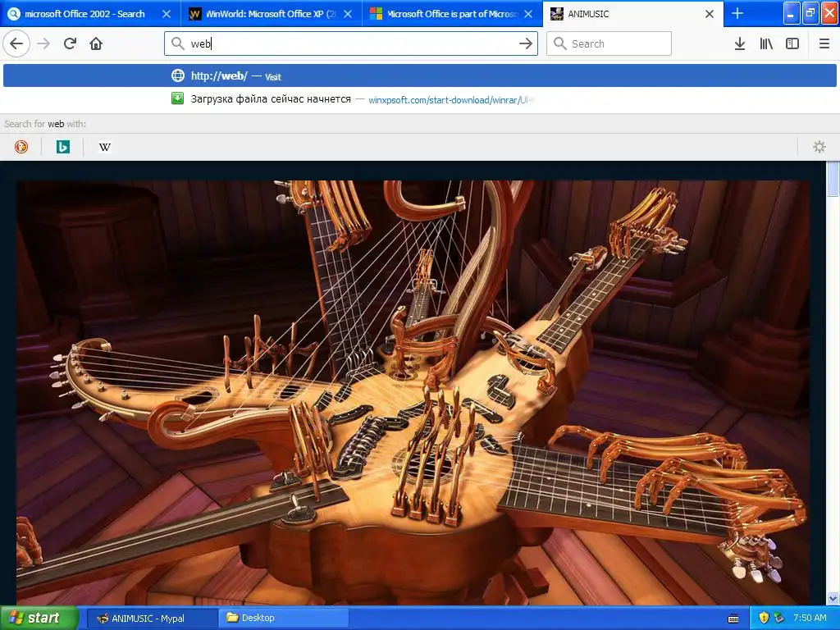Image resolution: width=840 pixels, height=630 pixels.
Task: Click the address bar containing web
Action: pos(351,43)
